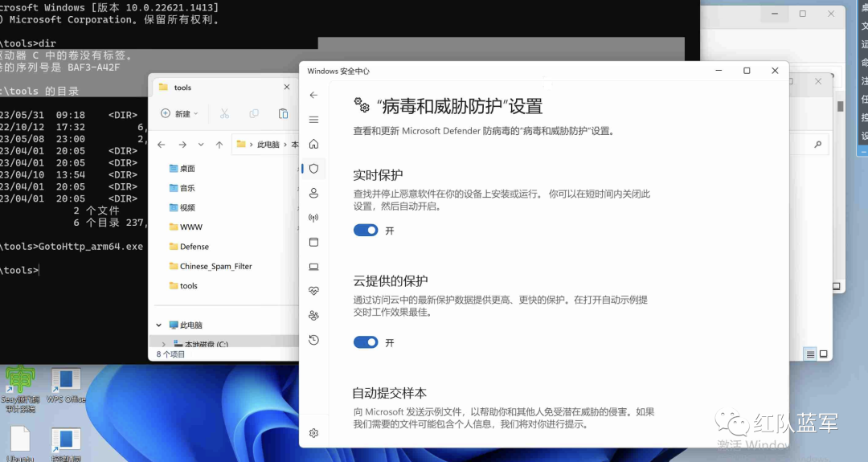
Task: Select 视频 folder in Explorer sidebar
Action: pos(182,207)
